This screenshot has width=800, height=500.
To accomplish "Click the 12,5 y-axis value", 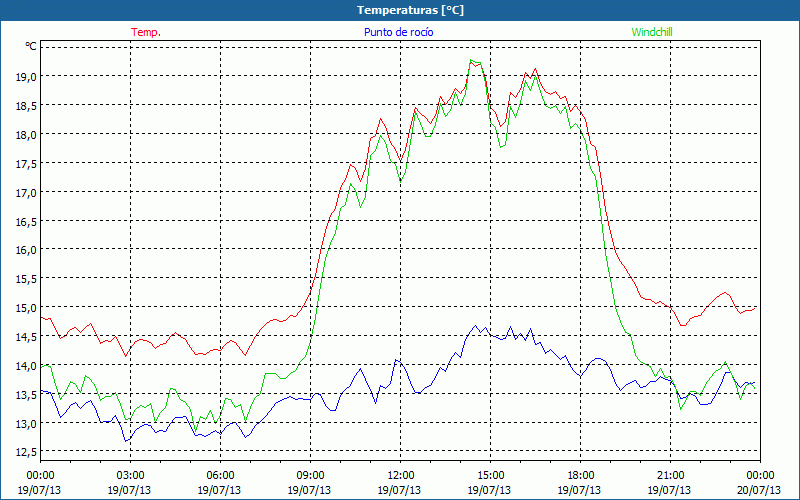I will point(27,452).
